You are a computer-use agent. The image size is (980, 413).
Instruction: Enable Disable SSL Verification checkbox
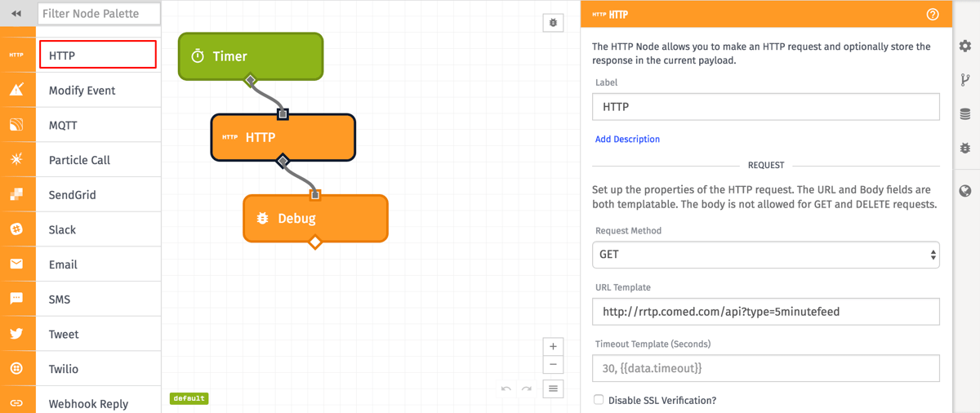tap(599, 400)
